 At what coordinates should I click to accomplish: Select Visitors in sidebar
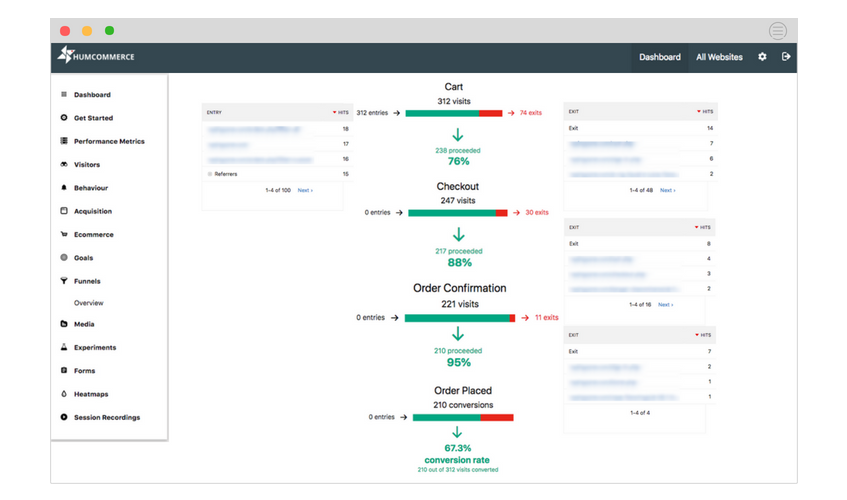[x=87, y=165]
